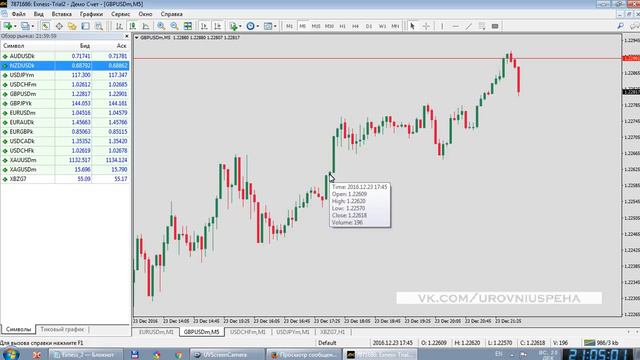Image resolution: width=640 pixels, height=360 pixels.
Task: Expand chart title GBPUSDm,M5 triangle
Action: pyautogui.click(x=137, y=38)
